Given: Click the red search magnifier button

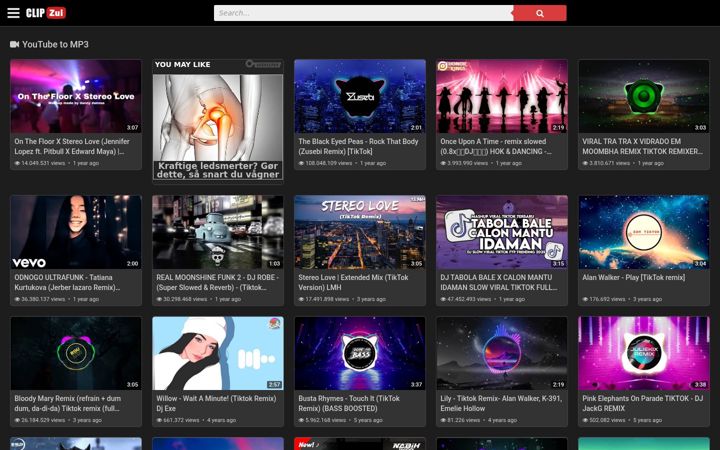Looking at the screenshot, I should point(540,13).
